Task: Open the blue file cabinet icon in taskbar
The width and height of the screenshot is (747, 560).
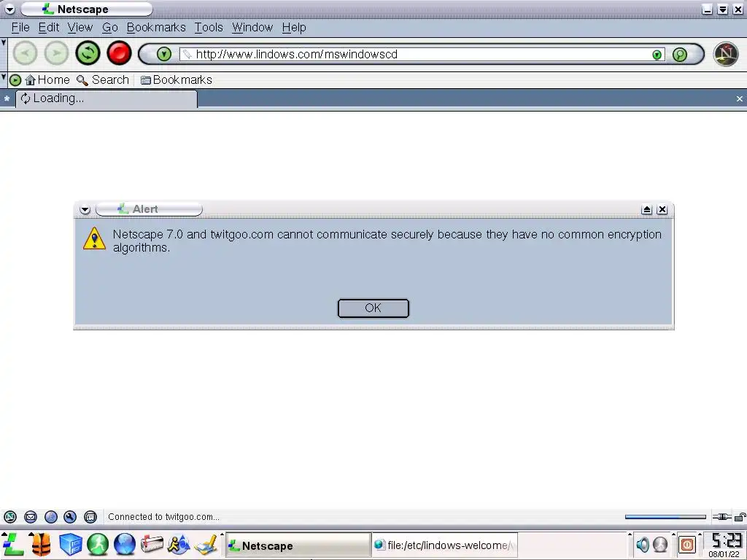Action: (71, 544)
